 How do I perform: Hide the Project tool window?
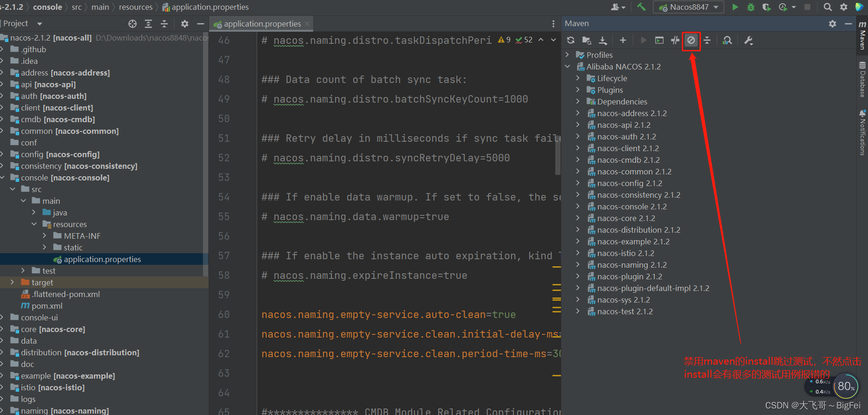pyautogui.click(x=201, y=24)
